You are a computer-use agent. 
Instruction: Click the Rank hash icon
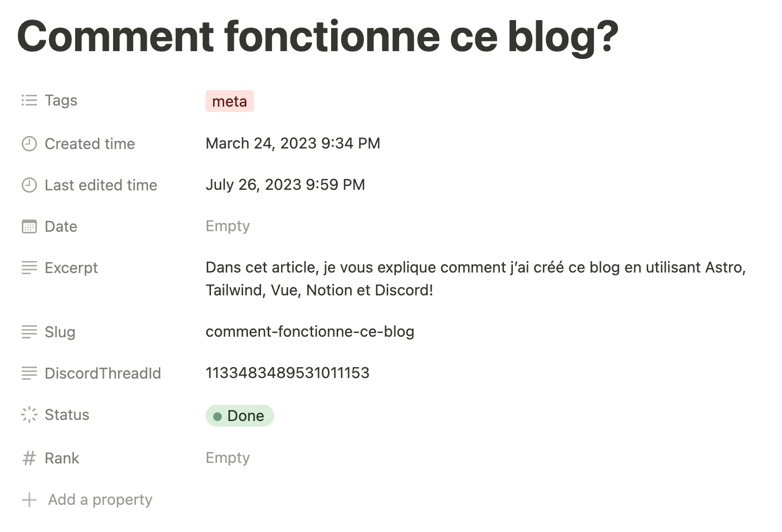(29, 459)
